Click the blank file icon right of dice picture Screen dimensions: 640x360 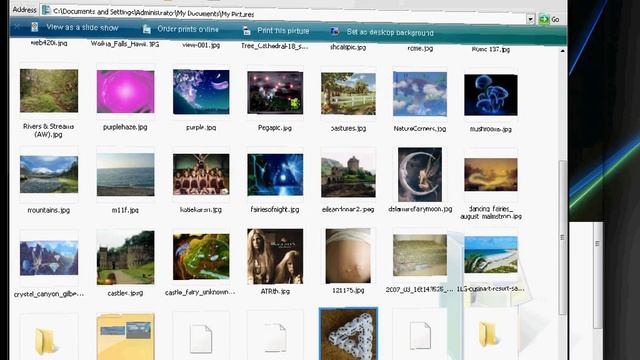point(420,336)
